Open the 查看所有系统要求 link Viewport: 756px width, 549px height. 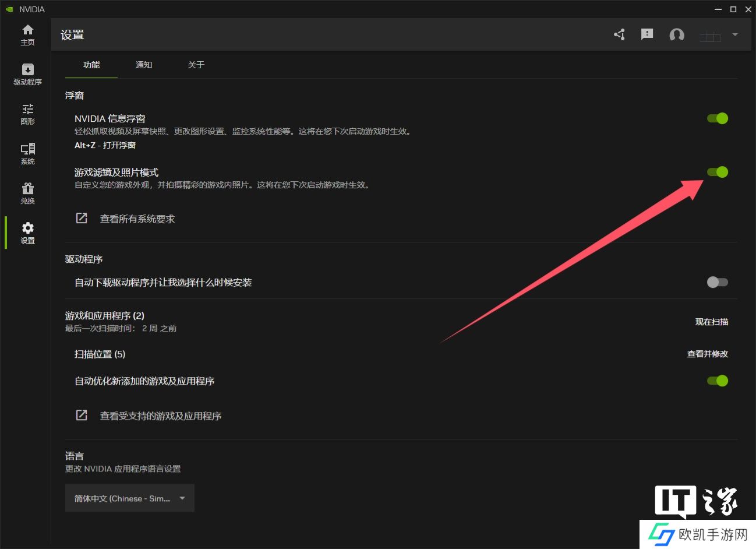click(x=137, y=219)
